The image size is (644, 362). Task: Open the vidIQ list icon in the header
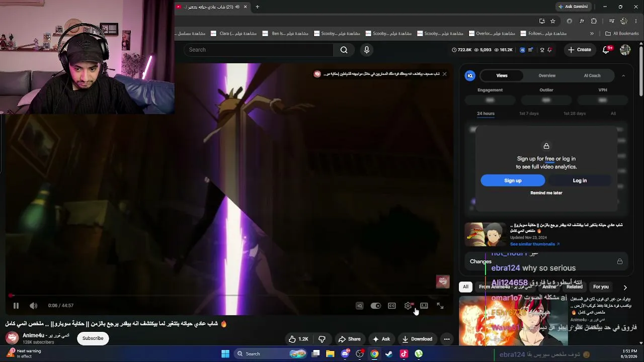tap(530, 50)
